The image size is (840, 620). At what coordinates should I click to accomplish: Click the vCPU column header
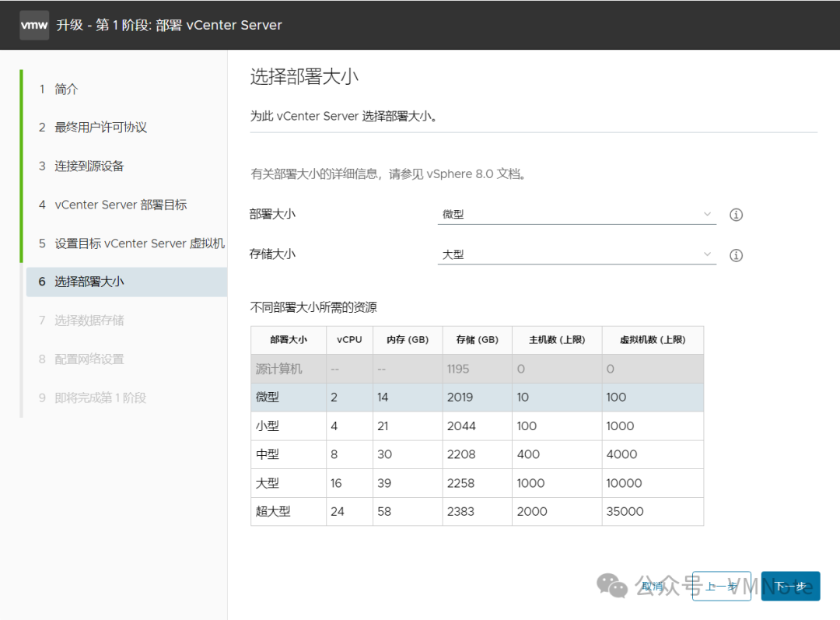point(349,340)
